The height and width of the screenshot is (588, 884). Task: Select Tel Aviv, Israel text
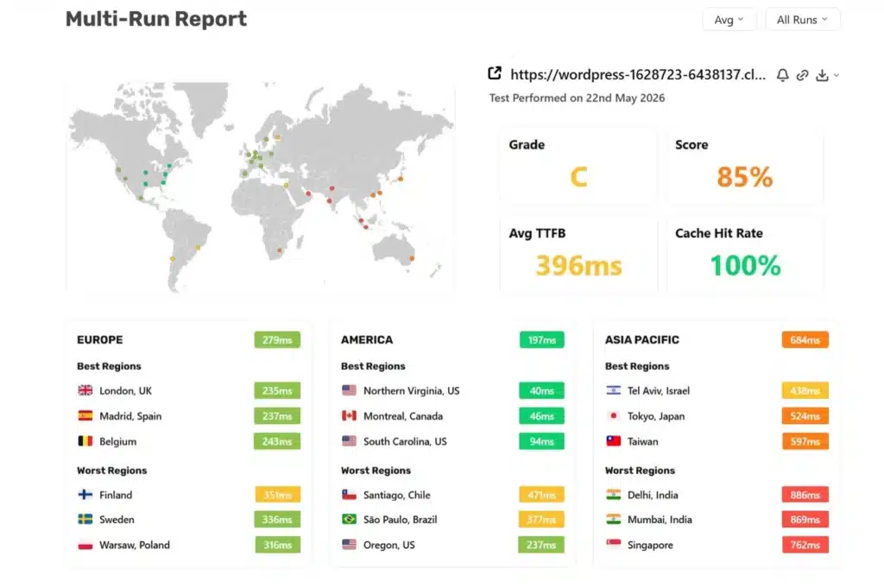coord(658,390)
